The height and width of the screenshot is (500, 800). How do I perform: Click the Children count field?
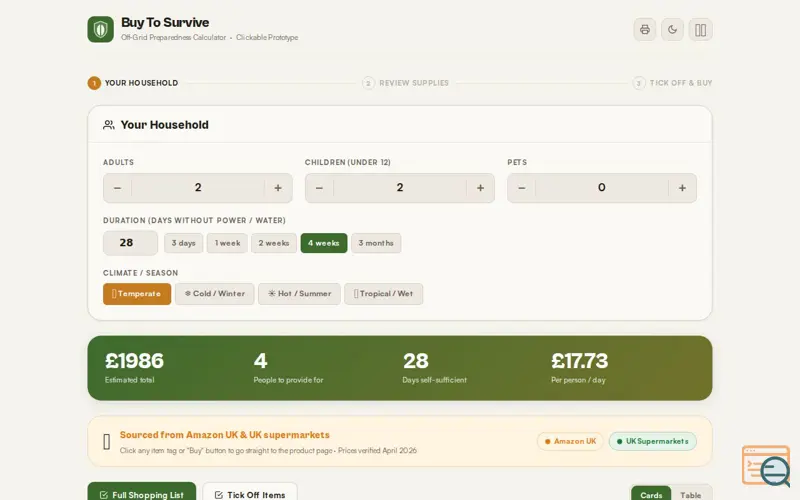pos(400,188)
